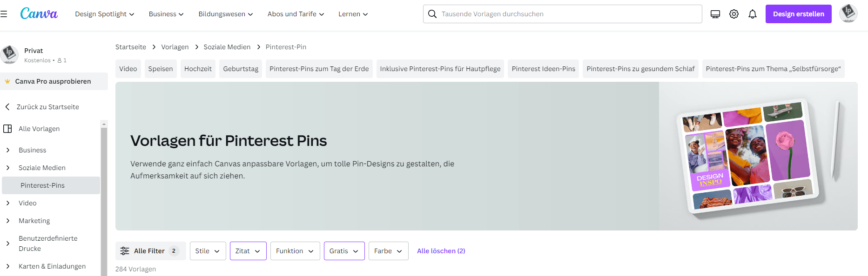Screen dimensions: 868x276
Task: Click into the Vorlagen search field
Action: point(563,14)
